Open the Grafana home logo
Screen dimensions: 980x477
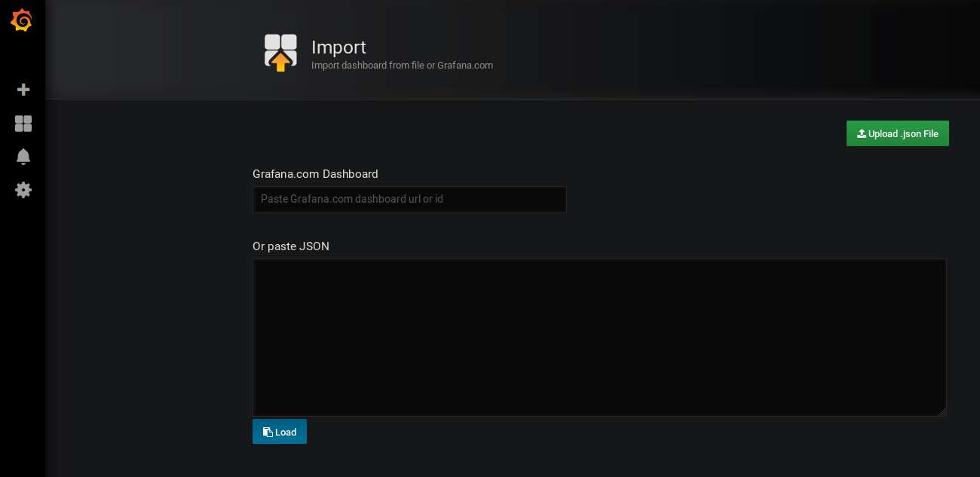point(22,20)
